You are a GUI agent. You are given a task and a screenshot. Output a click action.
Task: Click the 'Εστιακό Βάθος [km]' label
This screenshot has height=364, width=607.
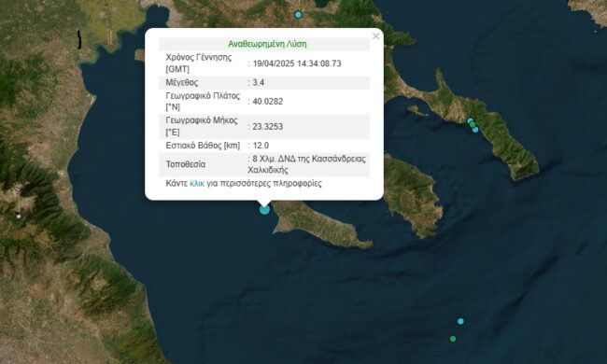click(203, 146)
